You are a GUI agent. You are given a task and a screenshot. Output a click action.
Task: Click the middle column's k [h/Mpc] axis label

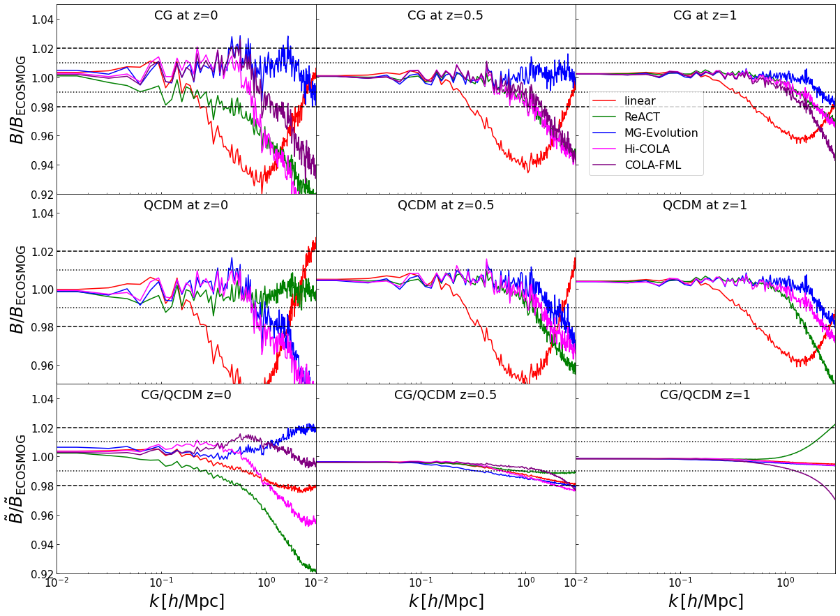446,601
